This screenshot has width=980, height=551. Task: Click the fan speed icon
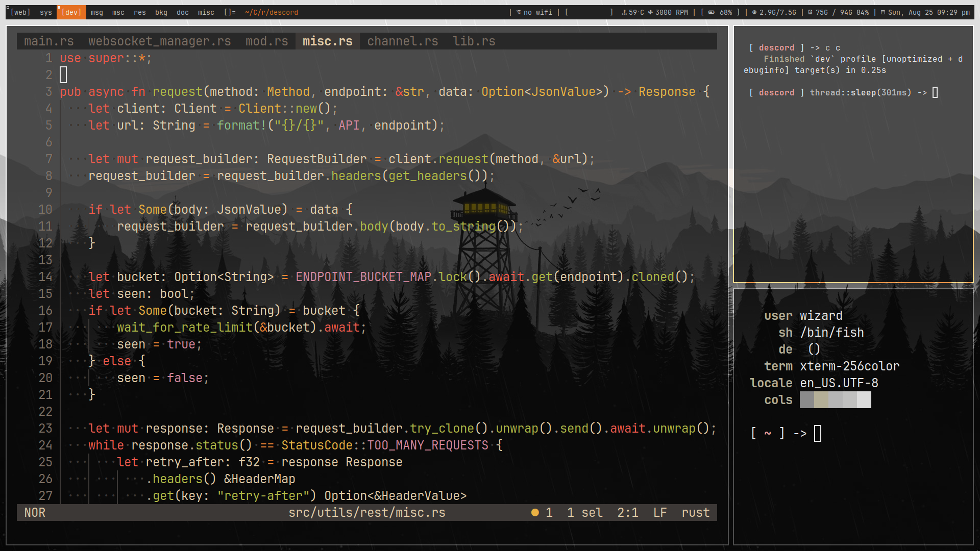(650, 12)
